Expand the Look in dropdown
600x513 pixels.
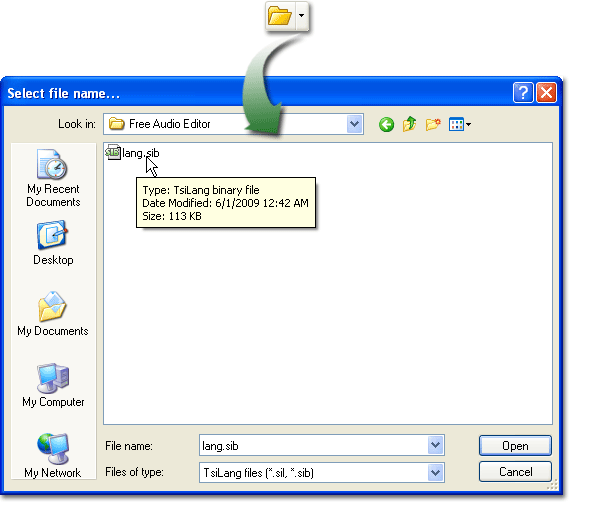click(x=354, y=124)
